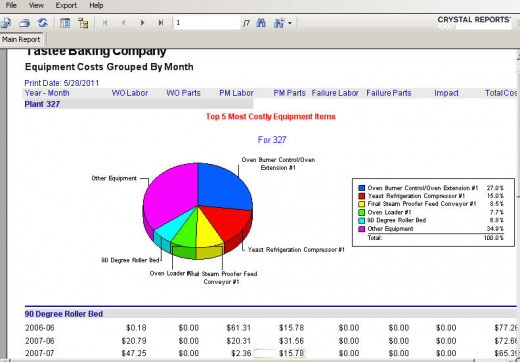Click the page number input field
Viewport: 520px width, 362px height.
click(207, 23)
